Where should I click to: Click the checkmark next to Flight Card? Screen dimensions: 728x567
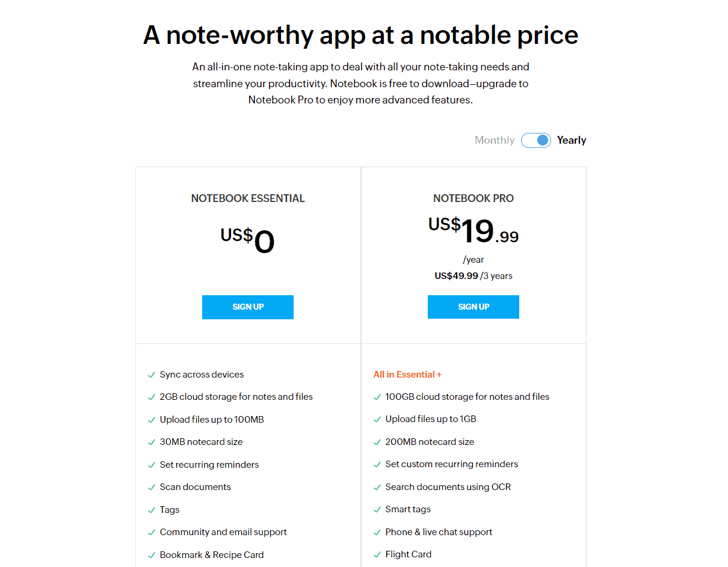coord(377,554)
